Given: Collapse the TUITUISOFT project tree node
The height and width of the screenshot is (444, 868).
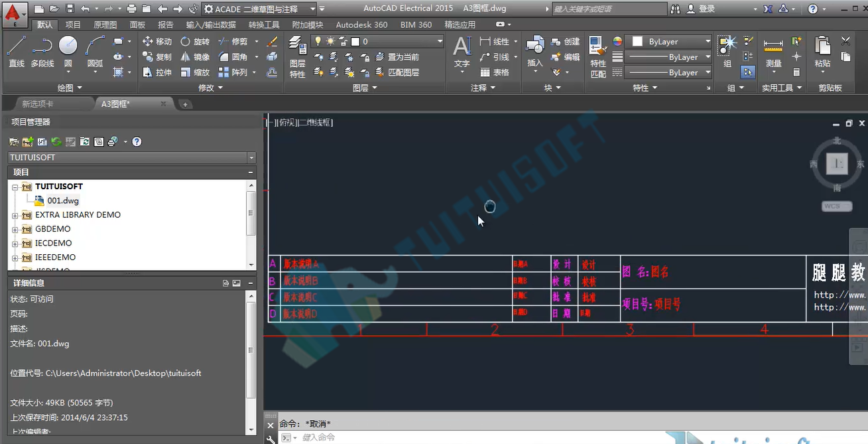Looking at the screenshot, I should [x=15, y=187].
